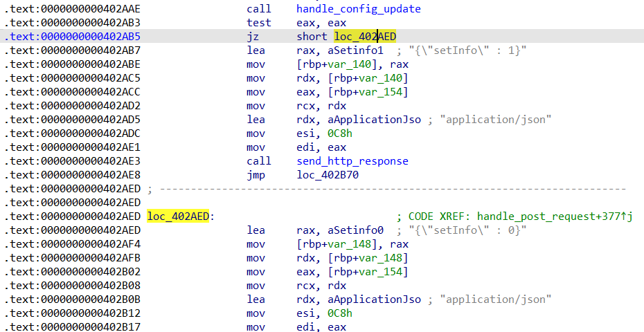Select the setInfo : 0 string comment

(x=467, y=230)
